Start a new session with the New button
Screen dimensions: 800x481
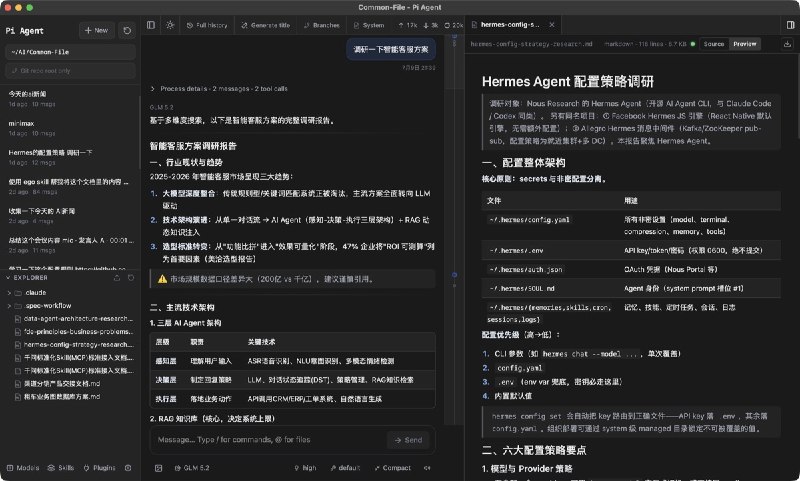tap(96, 31)
